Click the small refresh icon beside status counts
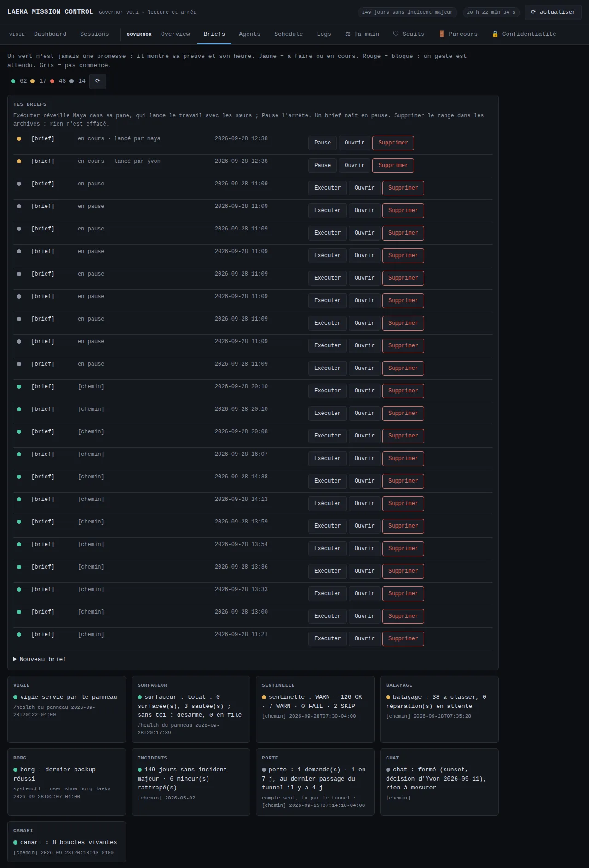Screen dimensions: 589x868 98,81
